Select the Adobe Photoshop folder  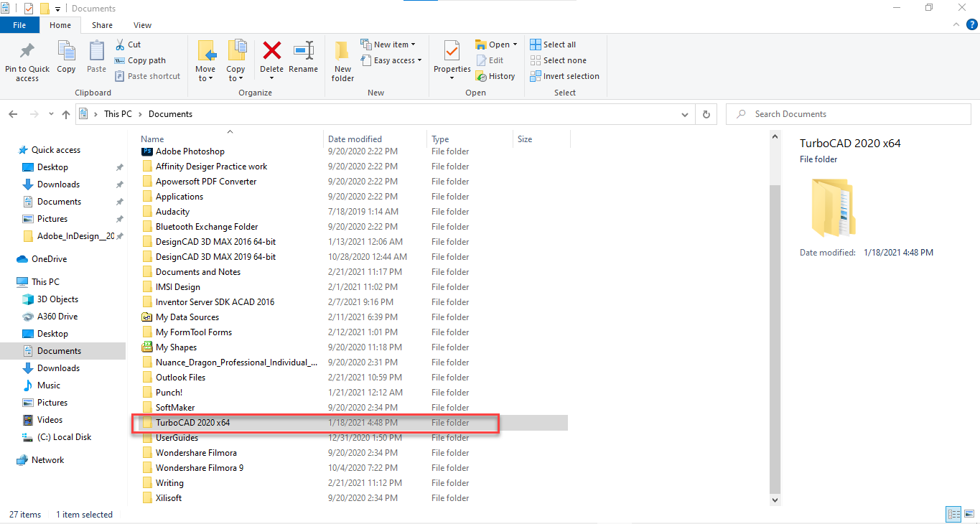[x=190, y=151]
